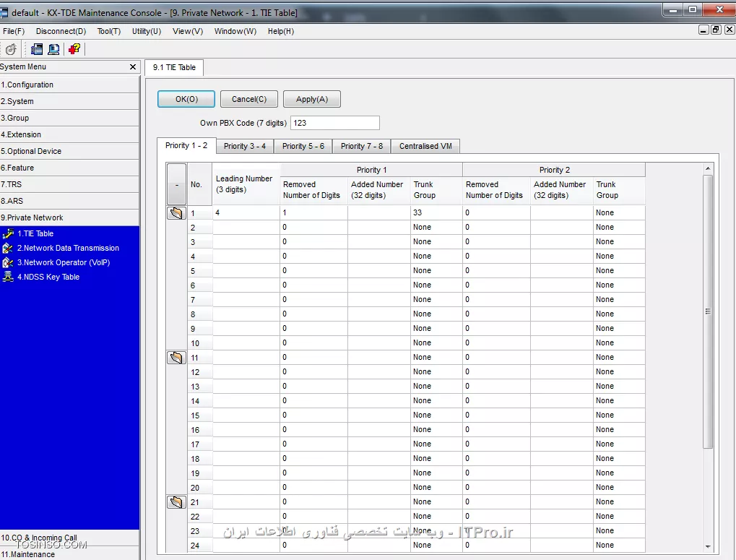The width and height of the screenshot is (736, 560).
Task: Click Priority 2 Removed Digits cell in row 10
Action: coord(497,343)
